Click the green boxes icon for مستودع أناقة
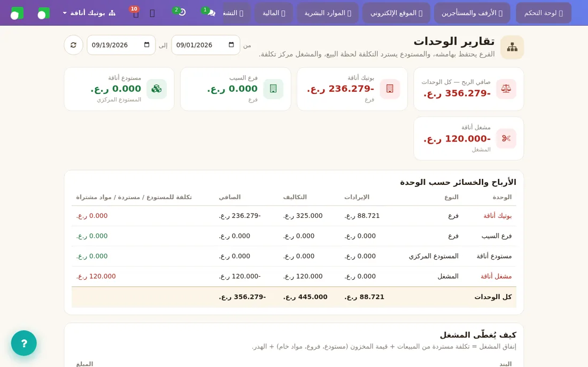This screenshot has height=367, width=588. point(157,89)
